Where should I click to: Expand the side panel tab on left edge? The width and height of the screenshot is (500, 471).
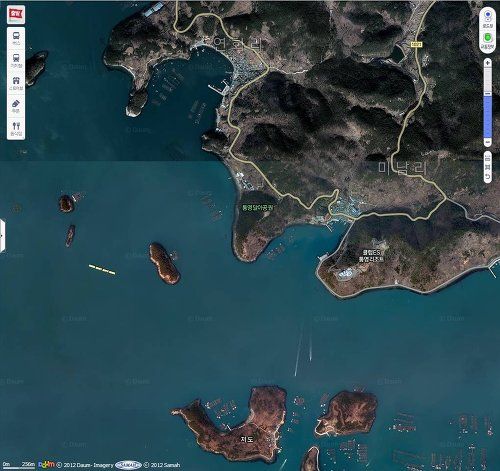[x=2, y=235]
